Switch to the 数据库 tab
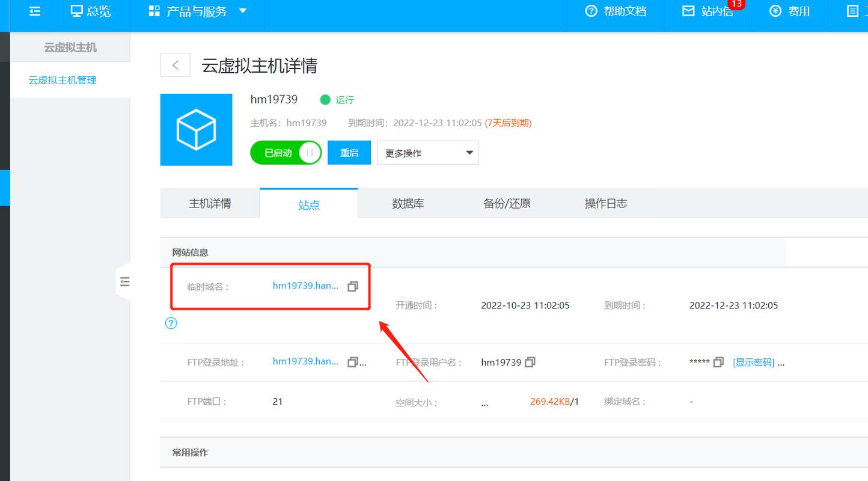The width and height of the screenshot is (868, 481). click(x=408, y=203)
